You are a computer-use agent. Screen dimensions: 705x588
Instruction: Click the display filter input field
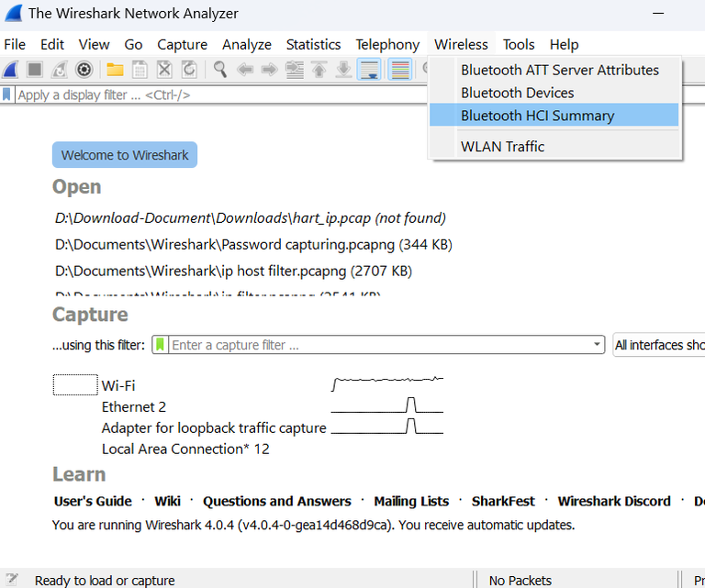pyautogui.click(x=220, y=94)
